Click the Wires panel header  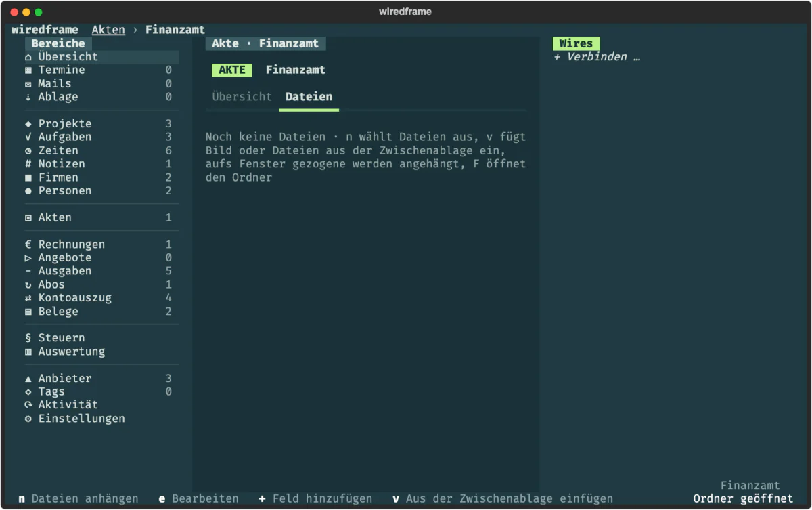click(x=577, y=43)
